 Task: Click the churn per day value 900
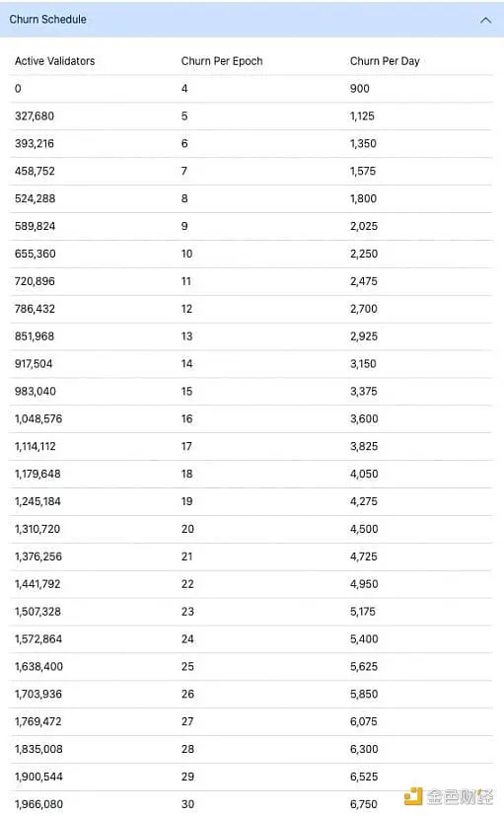click(359, 89)
